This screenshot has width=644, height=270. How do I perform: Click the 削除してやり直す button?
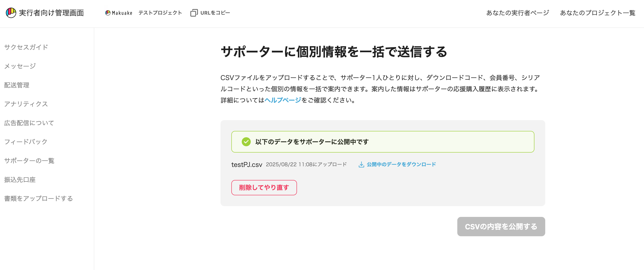[264, 188]
